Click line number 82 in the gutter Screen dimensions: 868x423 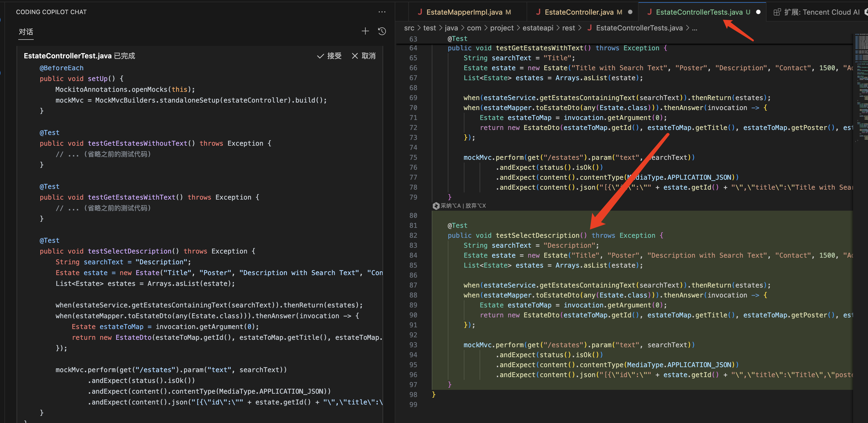tap(413, 236)
